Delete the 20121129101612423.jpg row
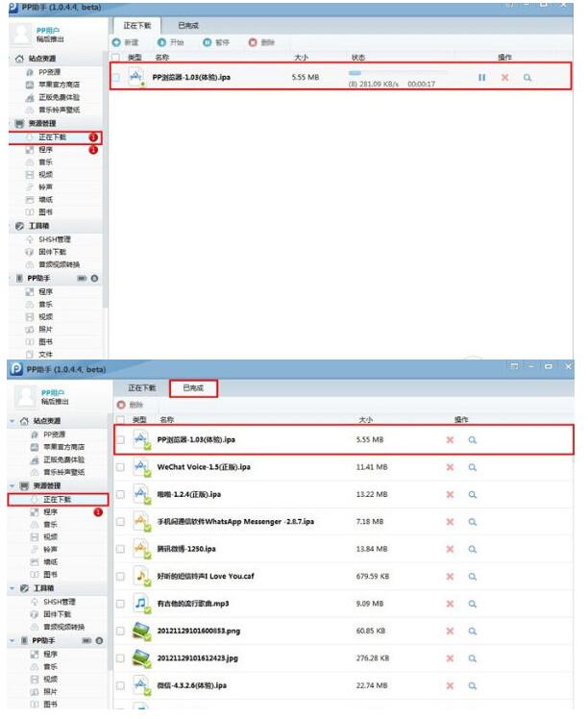 [450, 658]
